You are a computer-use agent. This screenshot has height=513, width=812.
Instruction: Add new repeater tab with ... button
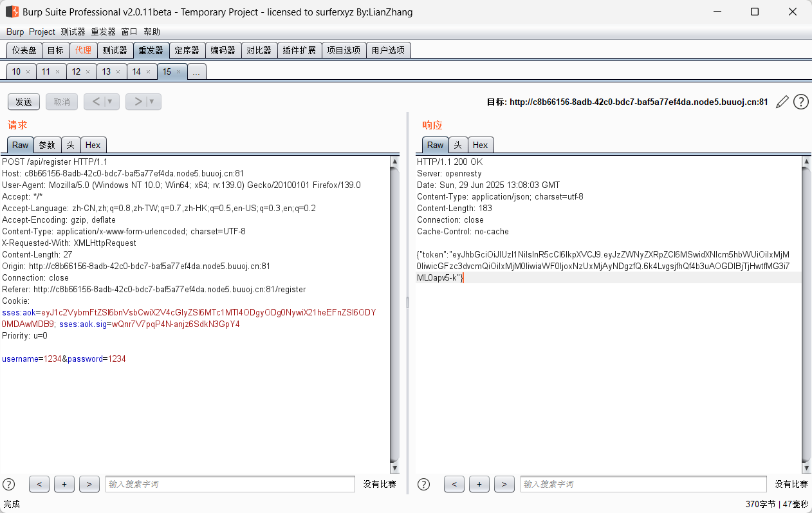coord(196,71)
